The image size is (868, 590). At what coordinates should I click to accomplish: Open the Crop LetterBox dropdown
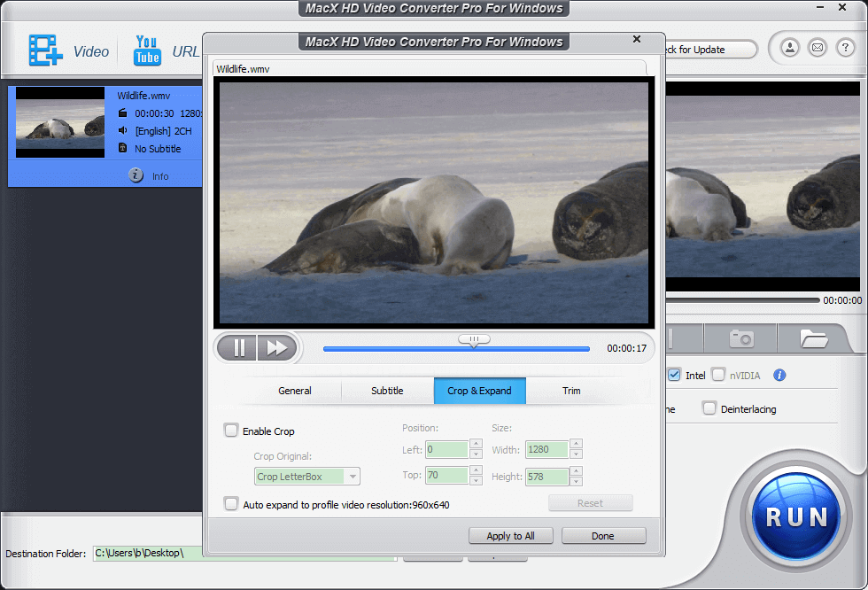(x=307, y=477)
